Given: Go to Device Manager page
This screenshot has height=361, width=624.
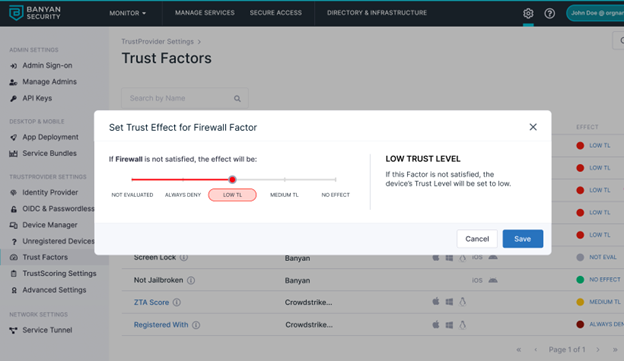Looking at the screenshot, I should click(50, 225).
